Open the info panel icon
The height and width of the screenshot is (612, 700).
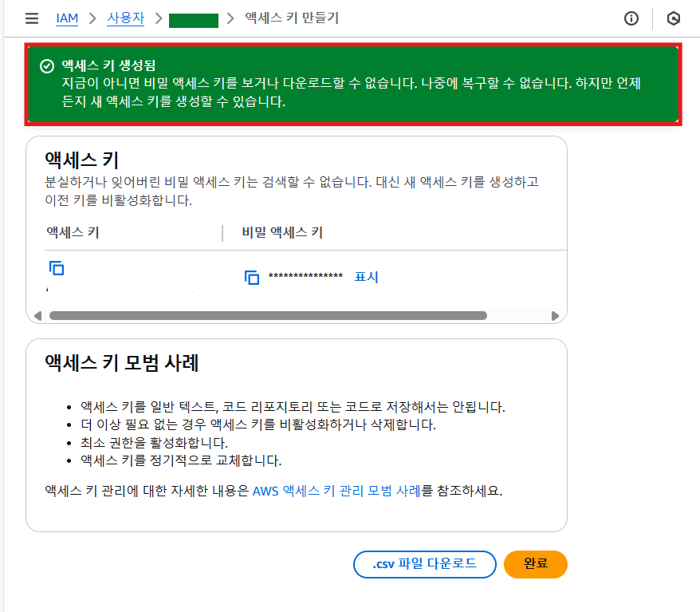[631, 18]
